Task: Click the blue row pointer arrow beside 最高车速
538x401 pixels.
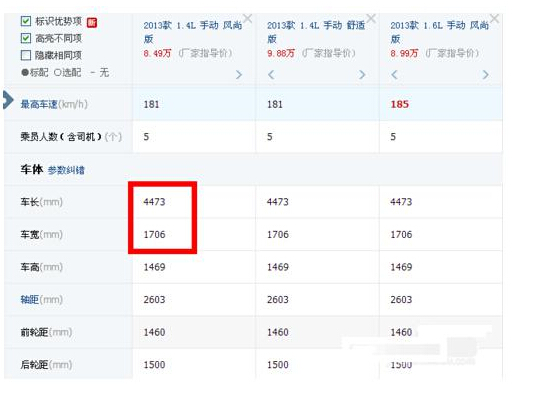Action: [8, 100]
